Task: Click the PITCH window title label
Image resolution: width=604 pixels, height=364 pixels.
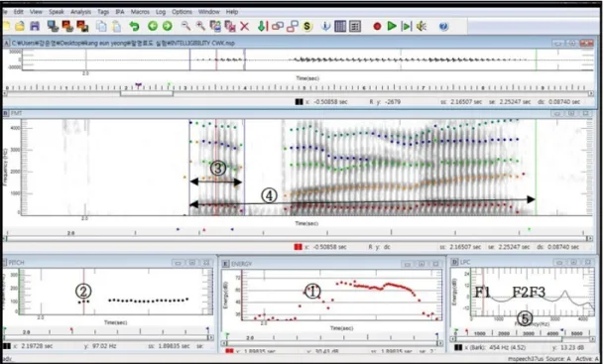Action: pos(17,262)
